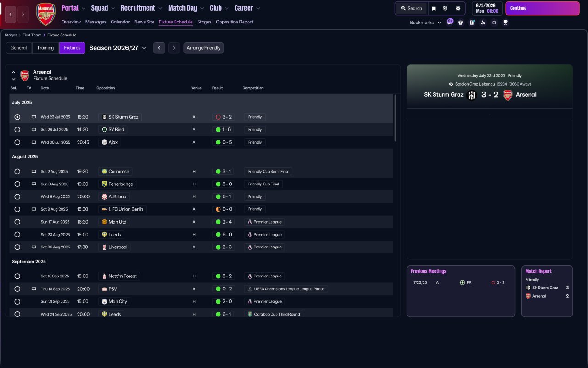Click the trophy icon in the bookmarks bar

pos(505,23)
